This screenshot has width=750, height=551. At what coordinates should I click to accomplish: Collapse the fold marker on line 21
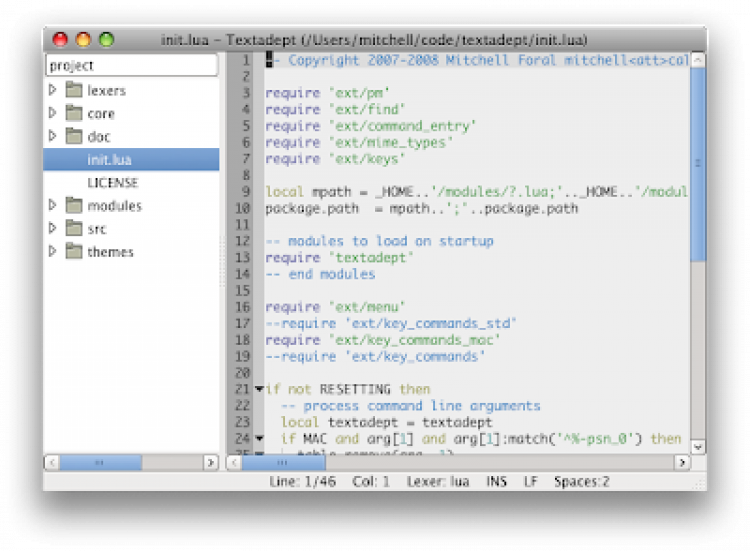click(x=259, y=389)
